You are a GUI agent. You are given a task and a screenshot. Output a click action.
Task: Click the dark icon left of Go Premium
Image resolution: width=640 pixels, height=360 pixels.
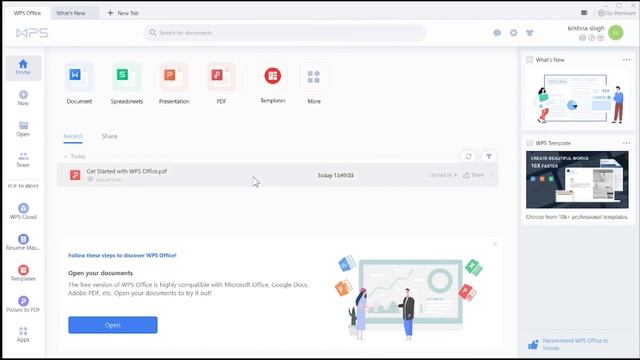584,13
